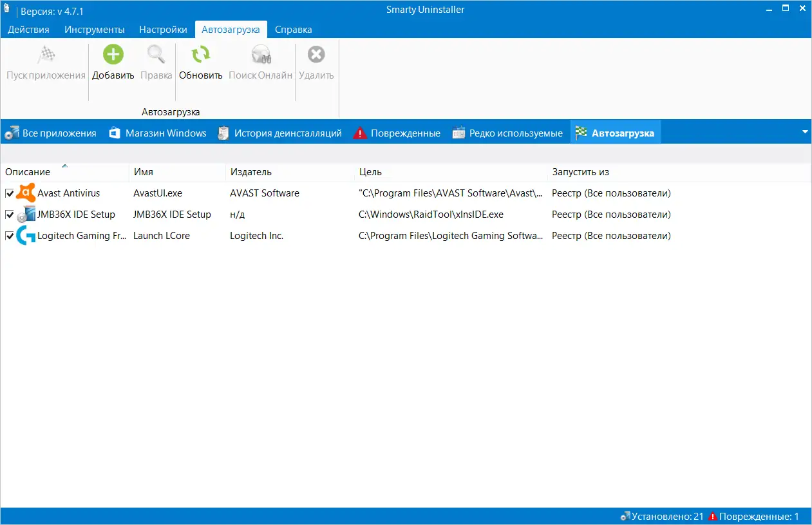Switch to the Настройки ribbon tab

[x=163, y=30]
